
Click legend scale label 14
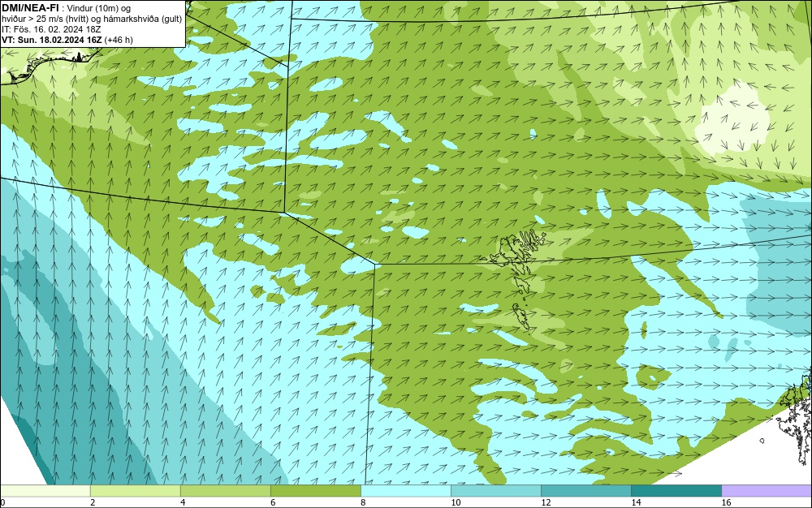pyautogui.click(x=636, y=502)
